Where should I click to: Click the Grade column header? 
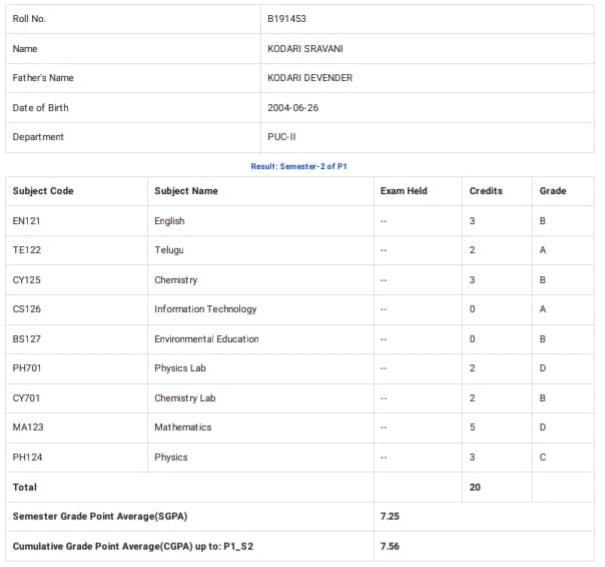point(553,191)
